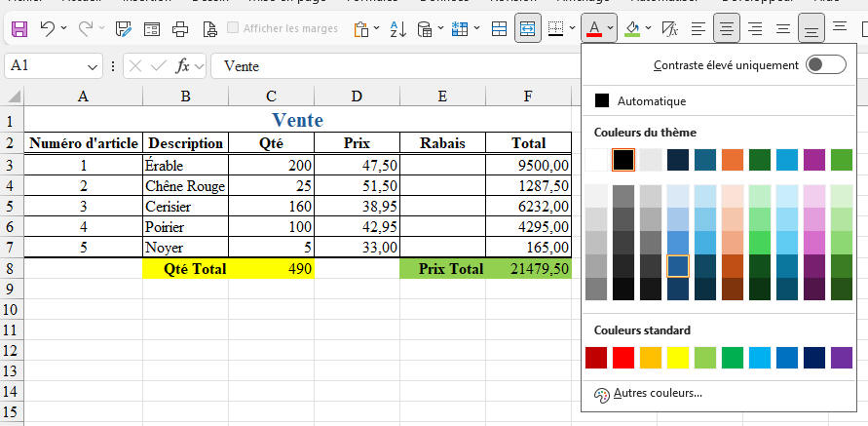This screenshot has width=868, height=426.
Task: Open the Redo history dropdown arrow
Action: pyautogui.click(x=101, y=28)
